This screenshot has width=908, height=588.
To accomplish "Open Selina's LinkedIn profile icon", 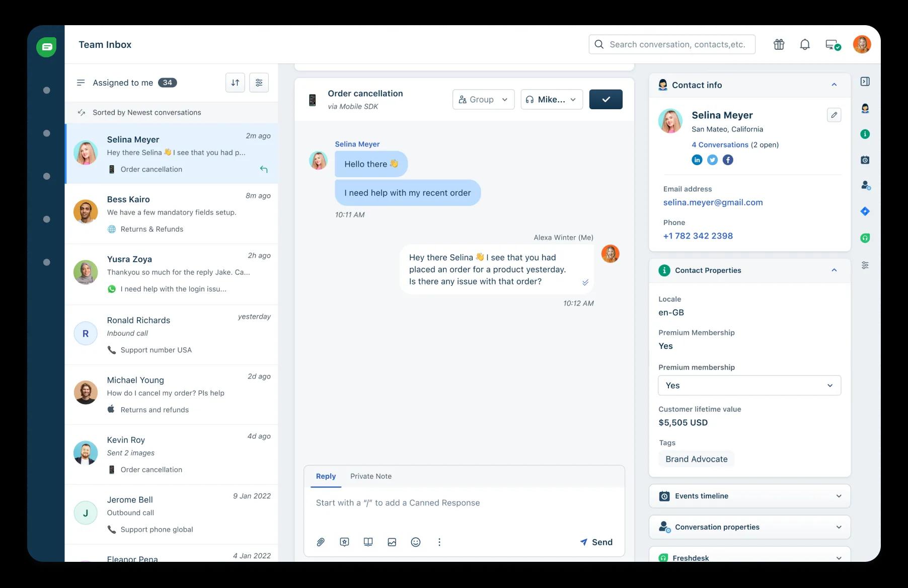I will (x=697, y=160).
